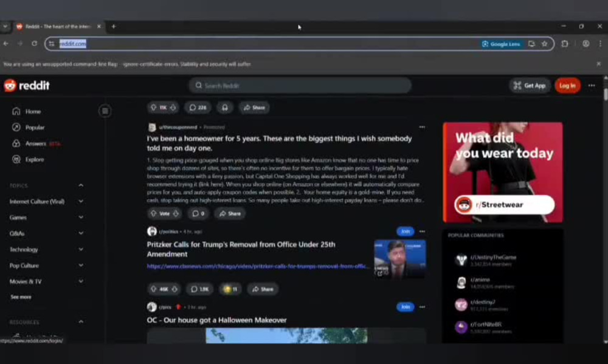Dismiss the unsupported command-line flag warning
The height and width of the screenshot is (364, 608).
point(599,64)
